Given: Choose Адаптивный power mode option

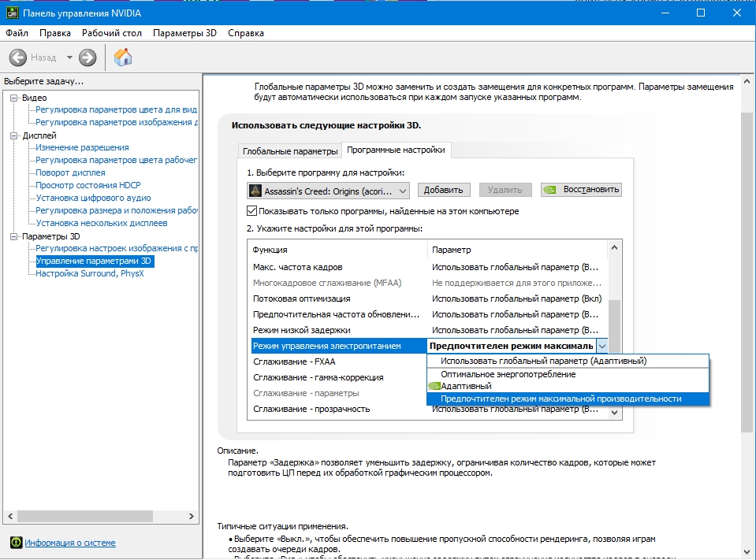Looking at the screenshot, I should pos(568,386).
